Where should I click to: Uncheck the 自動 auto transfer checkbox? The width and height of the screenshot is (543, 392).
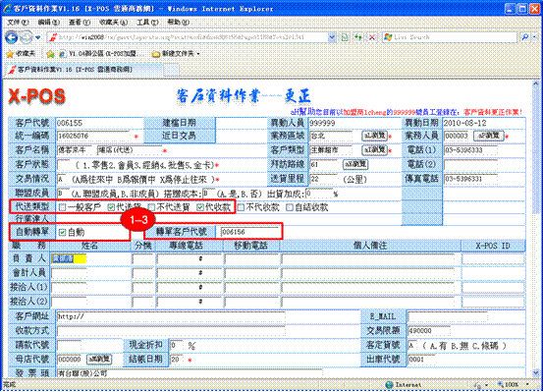(62, 232)
